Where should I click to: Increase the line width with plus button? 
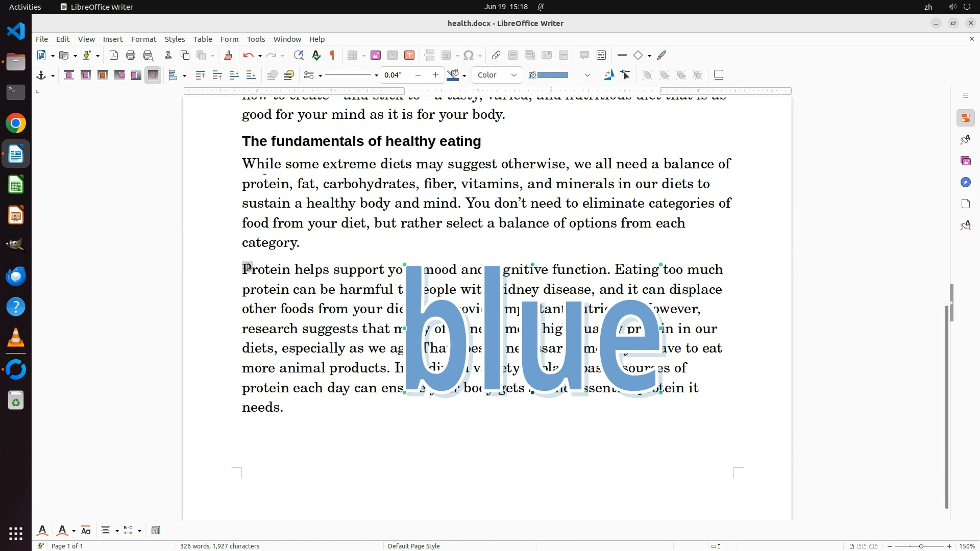pyautogui.click(x=435, y=75)
